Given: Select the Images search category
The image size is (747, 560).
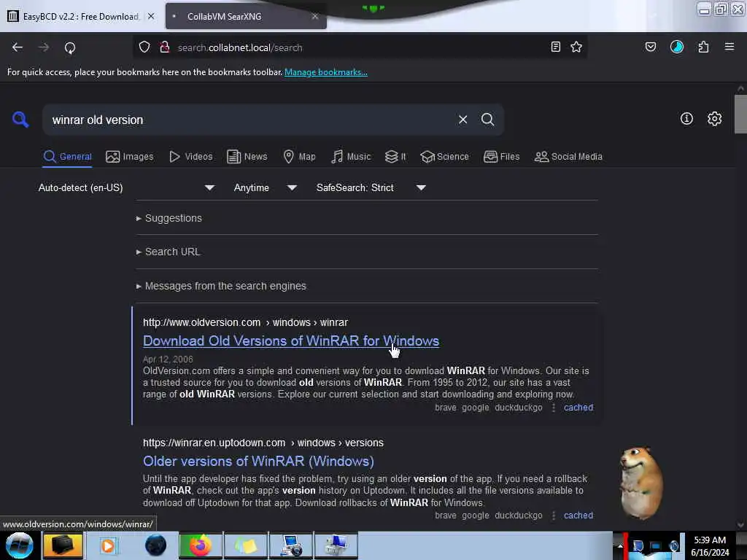Looking at the screenshot, I should 130,157.
